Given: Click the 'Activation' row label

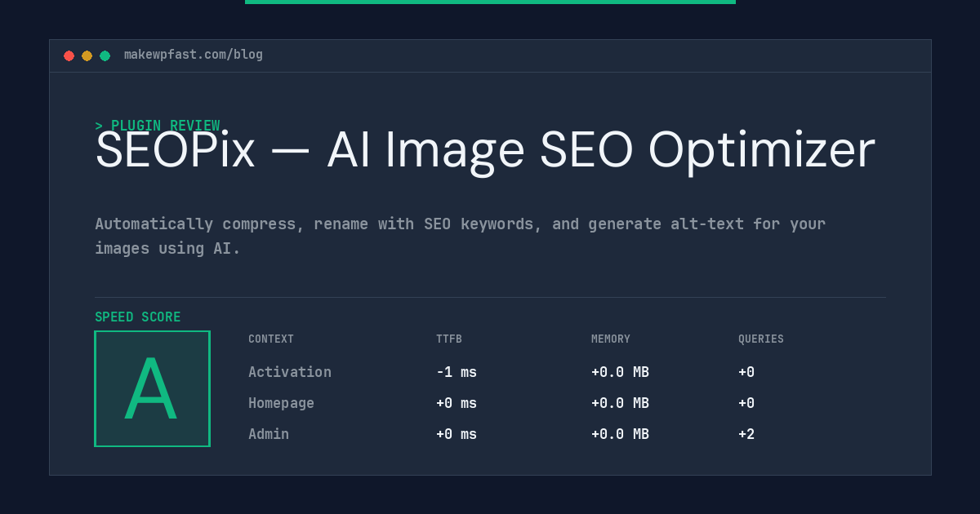Looking at the screenshot, I should [290, 372].
